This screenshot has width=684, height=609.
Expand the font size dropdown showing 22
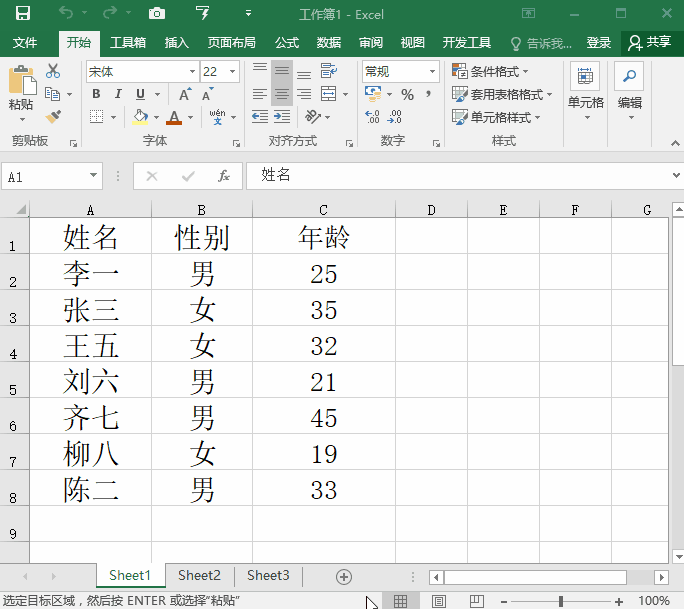(233, 72)
